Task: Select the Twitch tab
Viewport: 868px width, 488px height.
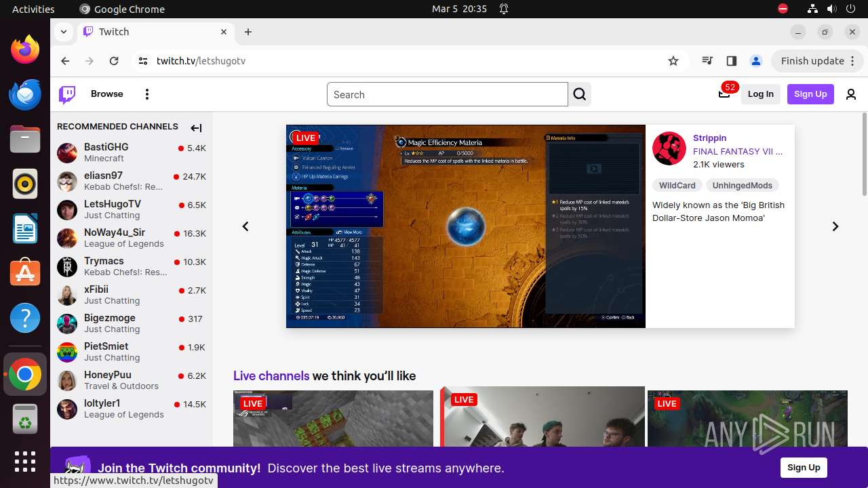Action: tap(156, 32)
